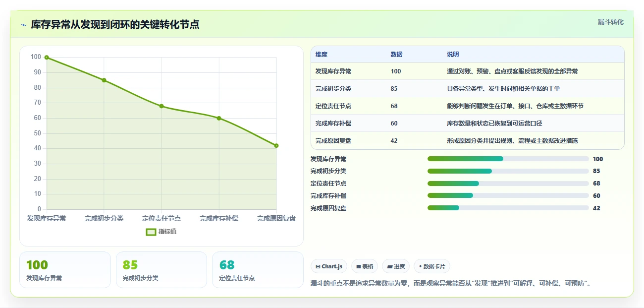Click x-axis label 完成库存补偿 under chart
The height and width of the screenshot is (308, 644).
click(219, 218)
